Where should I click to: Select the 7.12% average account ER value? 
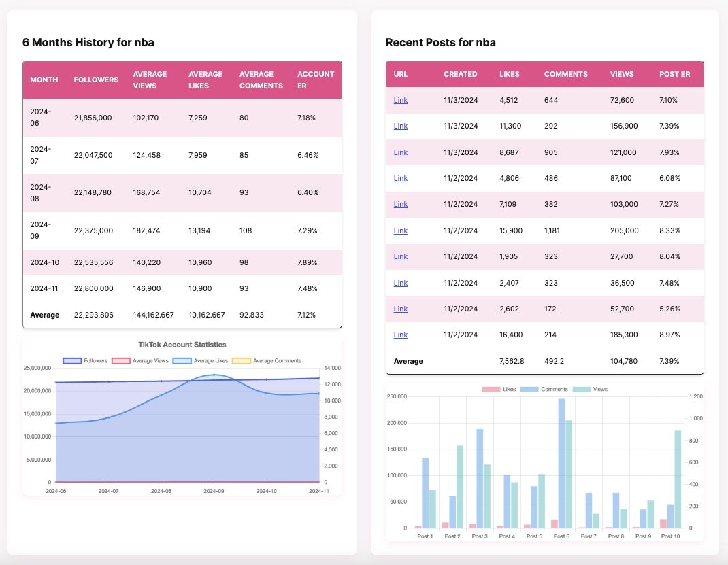pyautogui.click(x=306, y=315)
